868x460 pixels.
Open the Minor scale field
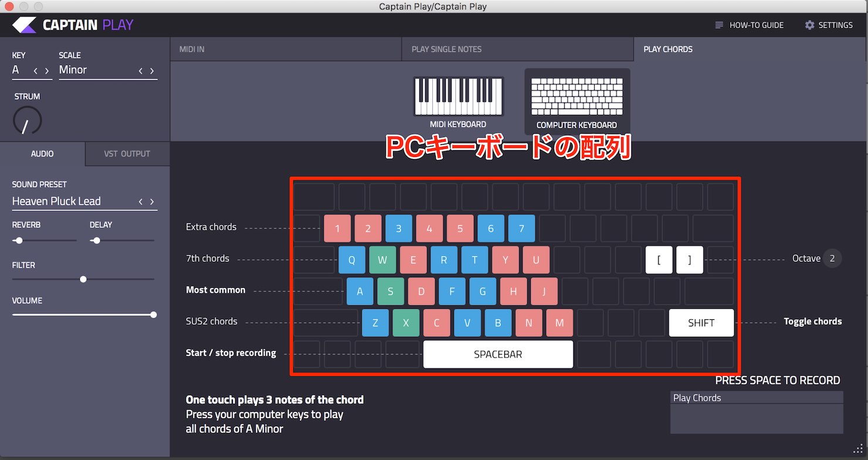coord(108,70)
